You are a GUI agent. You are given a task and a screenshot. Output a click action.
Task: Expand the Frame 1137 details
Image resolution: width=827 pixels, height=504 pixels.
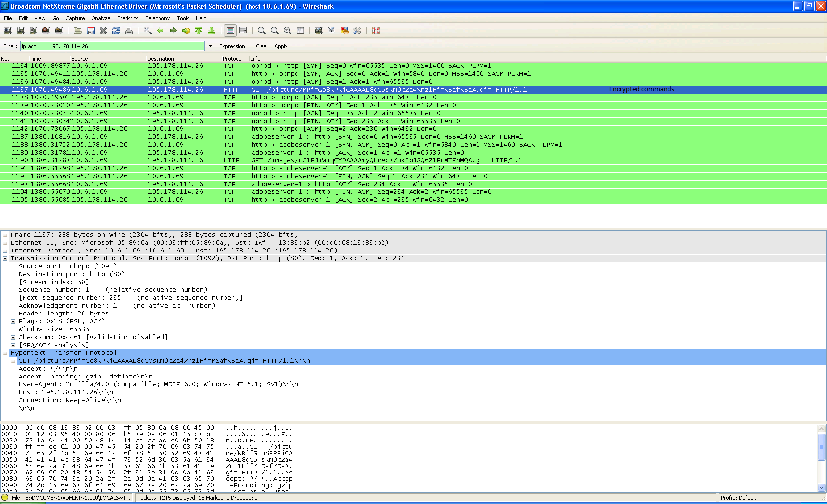[x=5, y=235]
